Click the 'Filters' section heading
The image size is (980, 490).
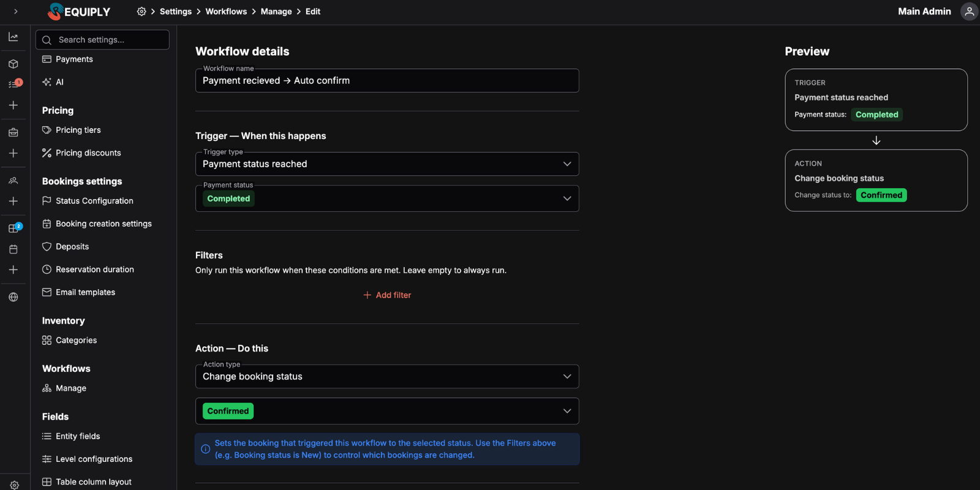209,255
